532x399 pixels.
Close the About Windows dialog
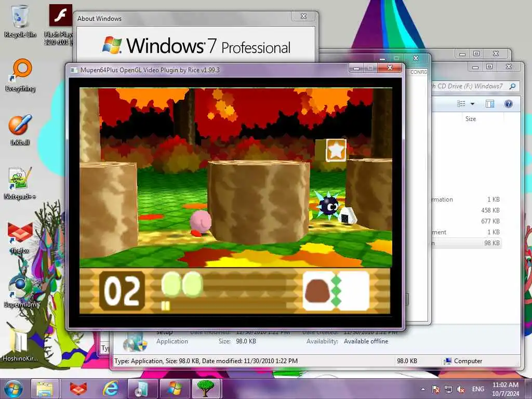[x=303, y=16]
